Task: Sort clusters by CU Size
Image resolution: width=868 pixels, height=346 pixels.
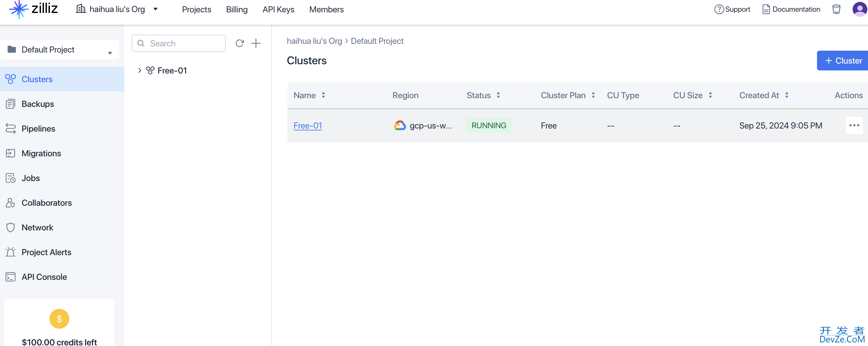Action: [710, 95]
